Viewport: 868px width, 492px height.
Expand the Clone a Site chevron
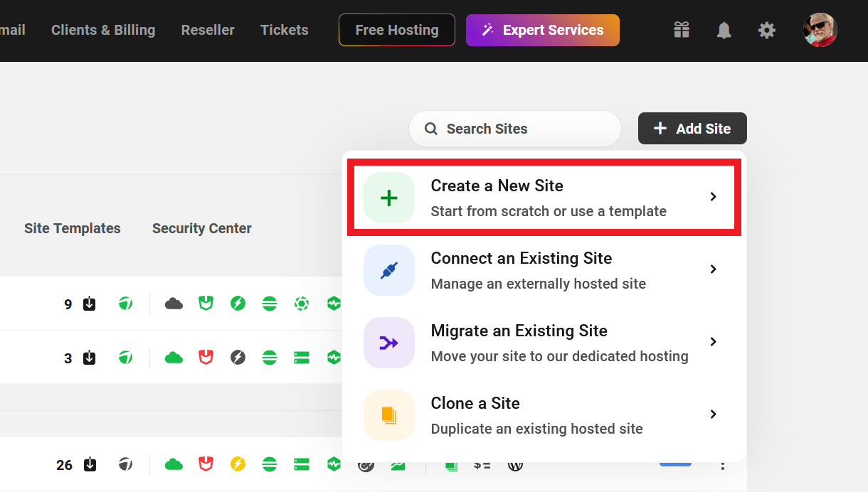(714, 415)
